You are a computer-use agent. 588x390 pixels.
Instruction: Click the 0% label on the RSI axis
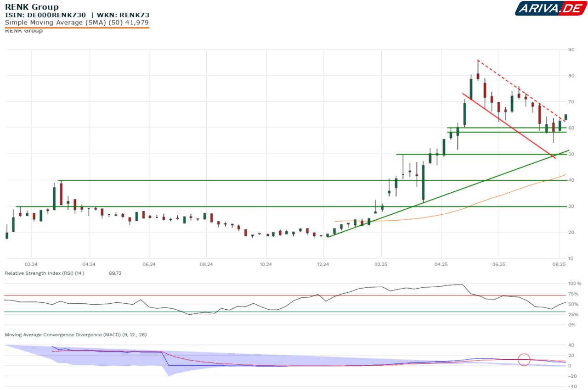572,325
